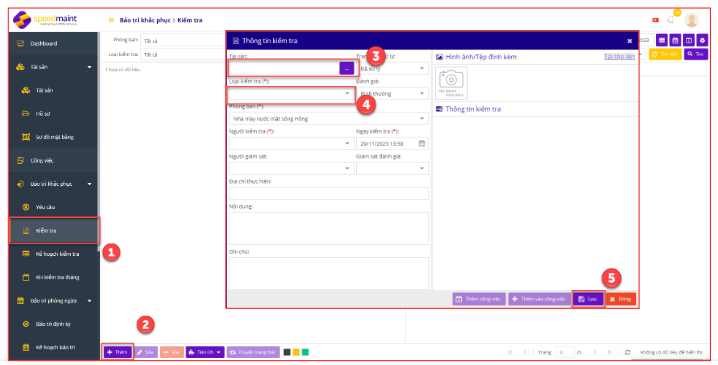
Task: Open Dashboard in the sidebar
Action: [x=53, y=44]
